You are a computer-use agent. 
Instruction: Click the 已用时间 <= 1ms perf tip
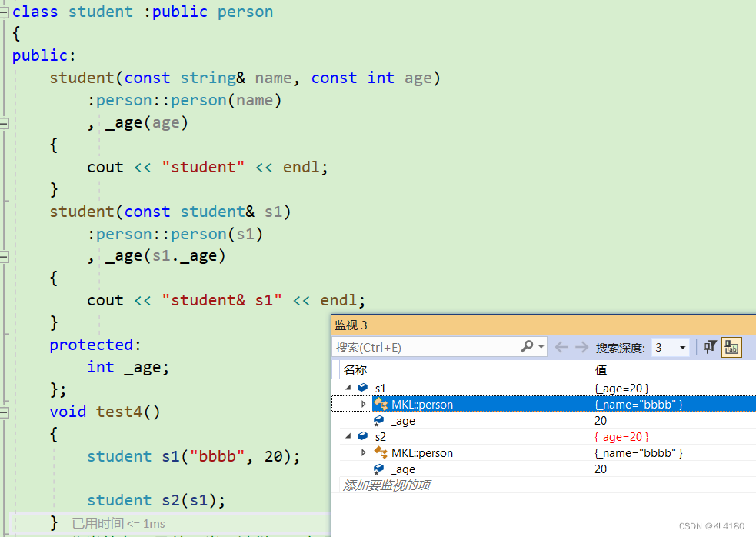(x=118, y=523)
